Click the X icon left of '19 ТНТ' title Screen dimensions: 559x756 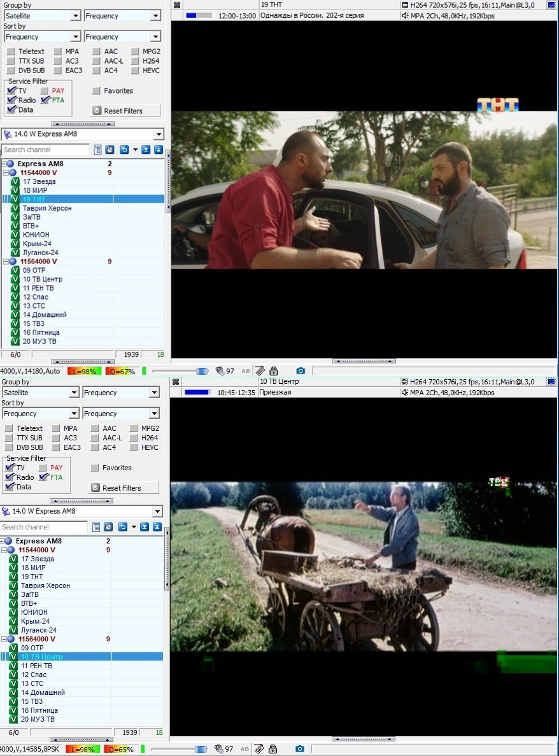click(x=177, y=5)
